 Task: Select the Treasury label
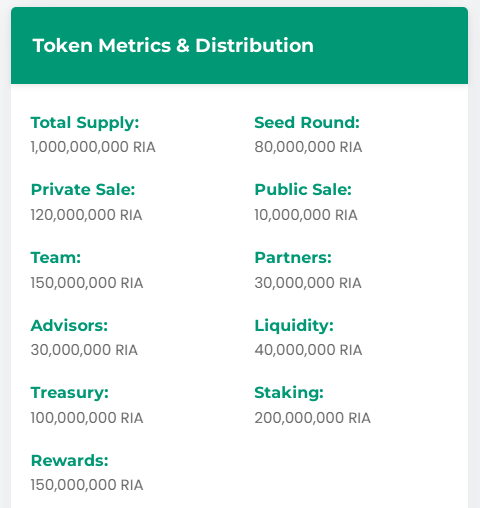(x=70, y=393)
